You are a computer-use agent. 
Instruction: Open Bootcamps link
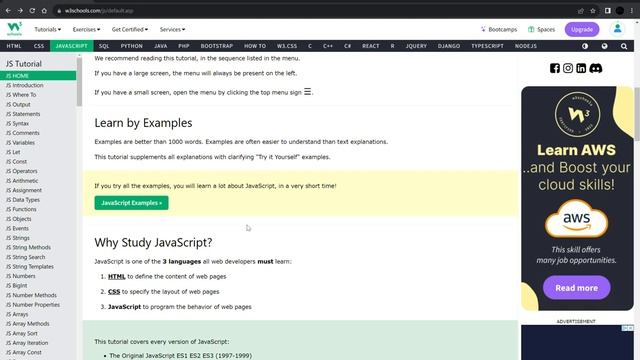coord(499,29)
